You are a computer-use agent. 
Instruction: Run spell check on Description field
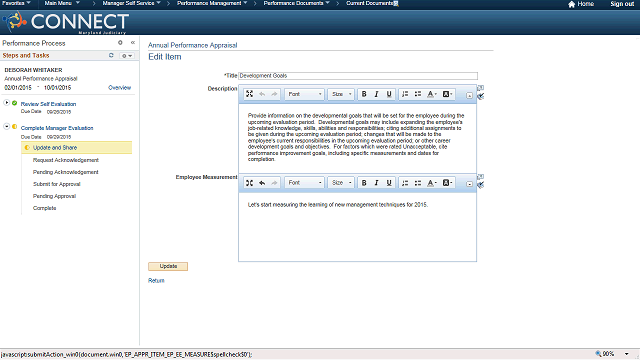click(x=480, y=96)
